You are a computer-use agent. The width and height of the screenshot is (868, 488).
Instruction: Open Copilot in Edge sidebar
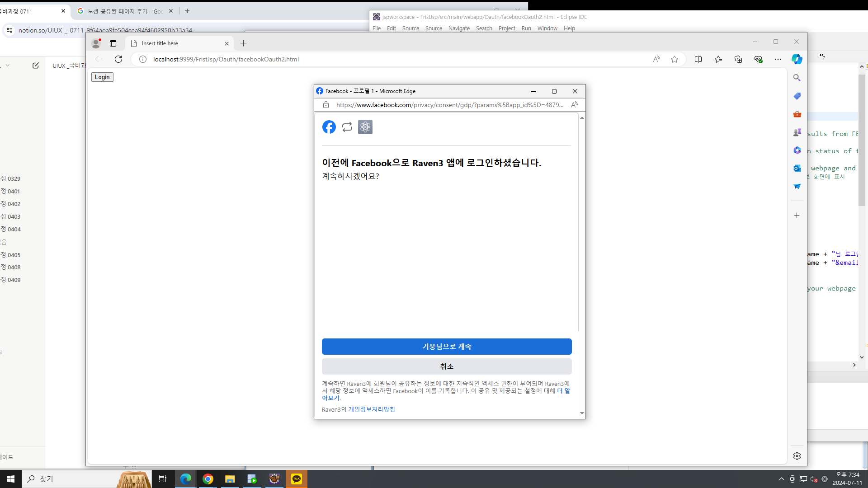[x=797, y=59]
